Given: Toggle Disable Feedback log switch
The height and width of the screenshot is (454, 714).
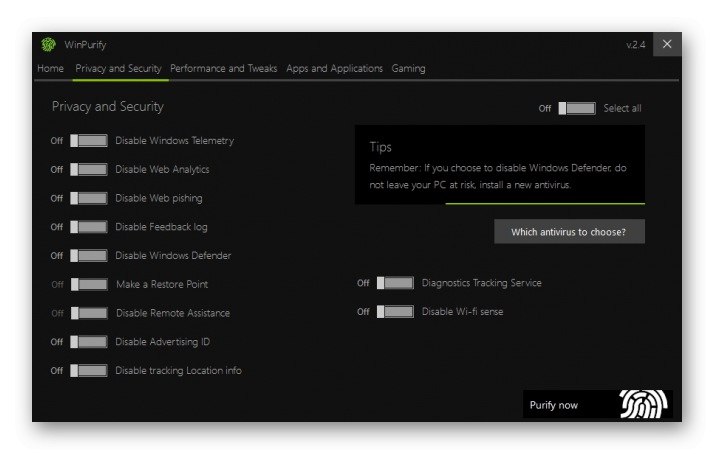Looking at the screenshot, I should coord(89,227).
